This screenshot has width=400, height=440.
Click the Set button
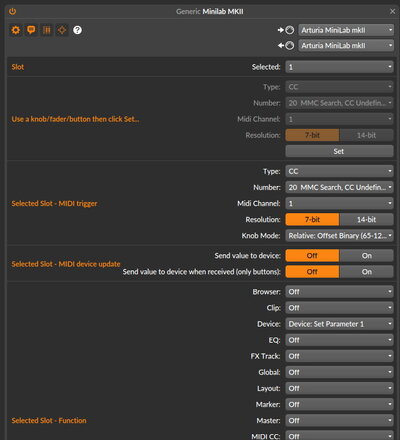[339, 151]
